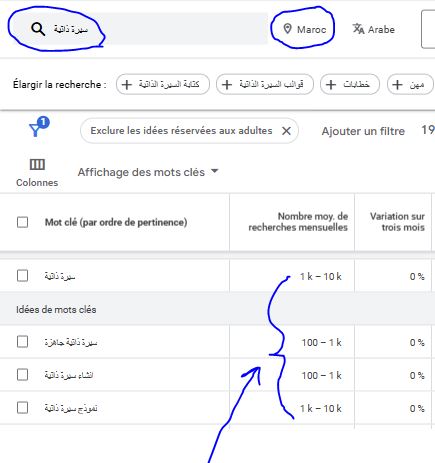Toggle the select-all keywords header checkbox

click(x=22, y=222)
